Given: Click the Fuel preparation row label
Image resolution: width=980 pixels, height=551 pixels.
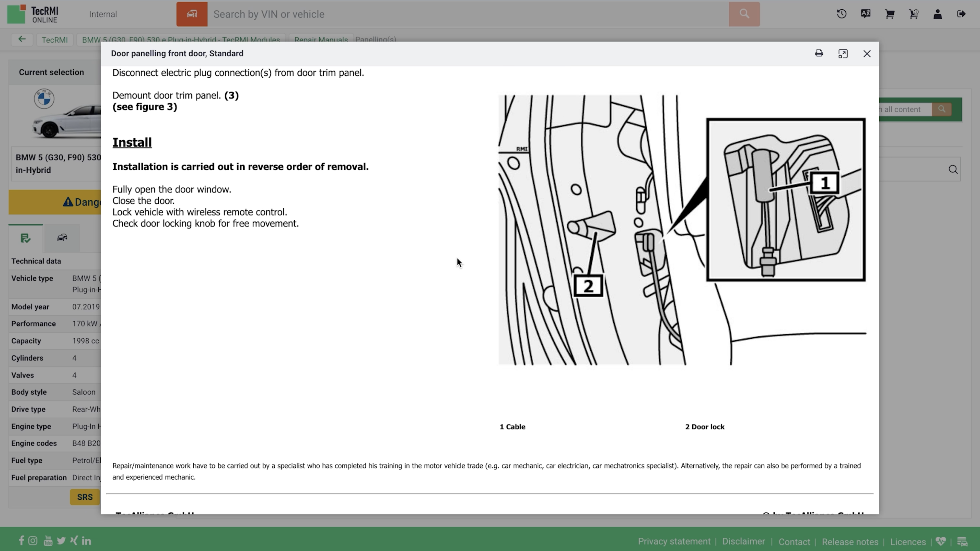Looking at the screenshot, I should (39, 478).
